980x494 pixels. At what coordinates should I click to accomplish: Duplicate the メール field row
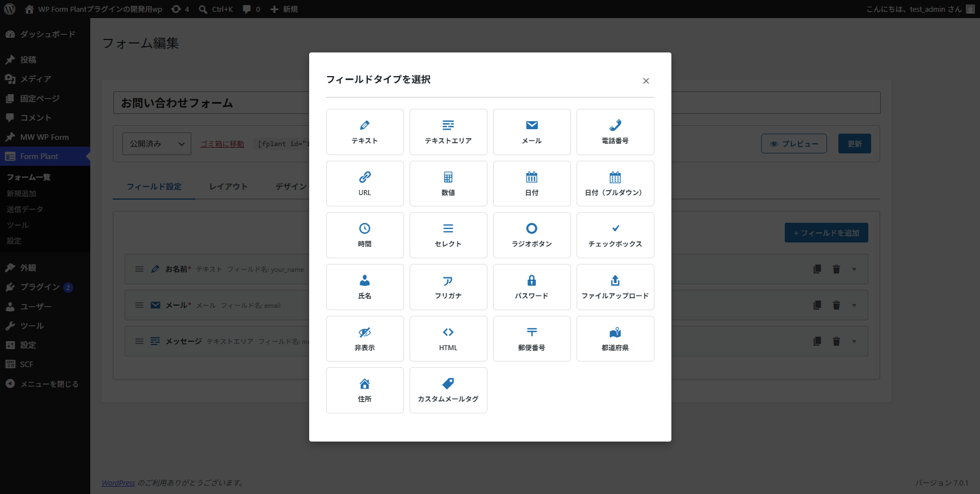pos(817,305)
